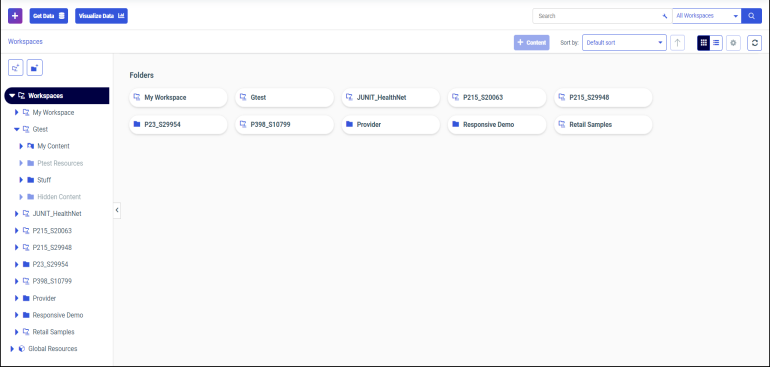Click the Workspaces breadcrumb link
The width and height of the screenshot is (770, 367).
[x=25, y=42]
